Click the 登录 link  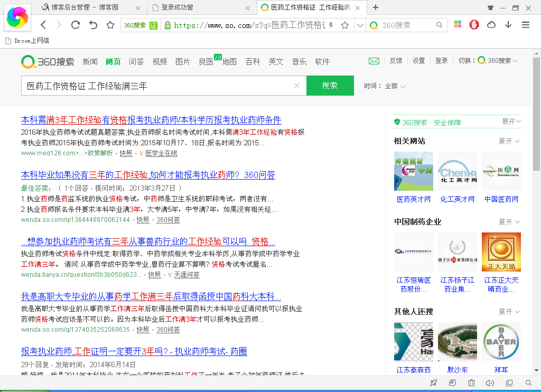click(441, 61)
